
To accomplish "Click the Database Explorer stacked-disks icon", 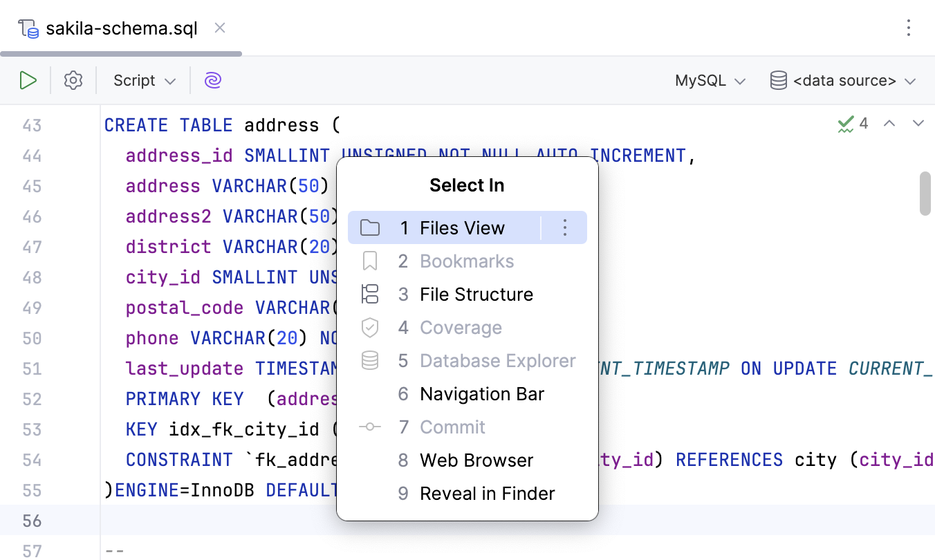I will tap(370, 360).
